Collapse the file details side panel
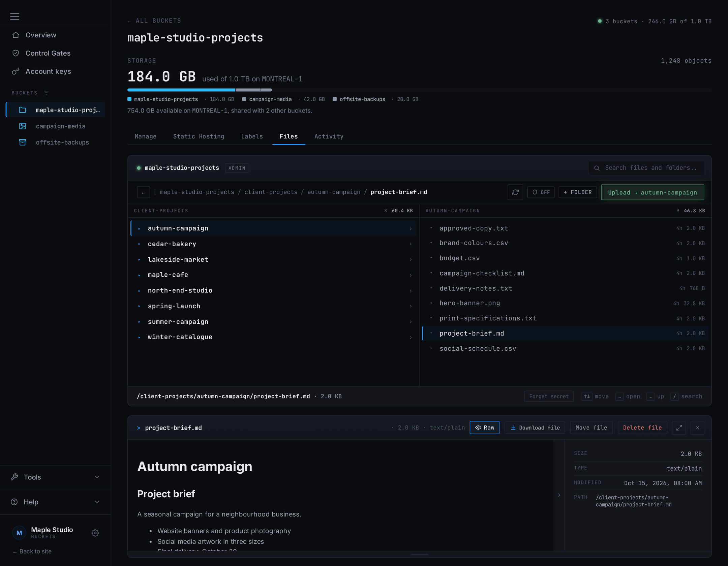Image resolution: width=728 pixels, height=566 pixels. point(559,495)
